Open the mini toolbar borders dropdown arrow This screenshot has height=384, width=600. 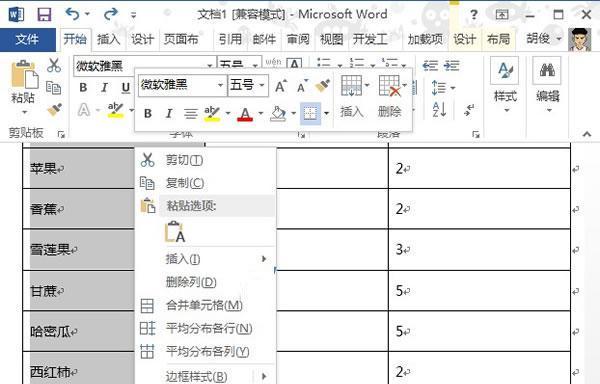click(326, 113)
